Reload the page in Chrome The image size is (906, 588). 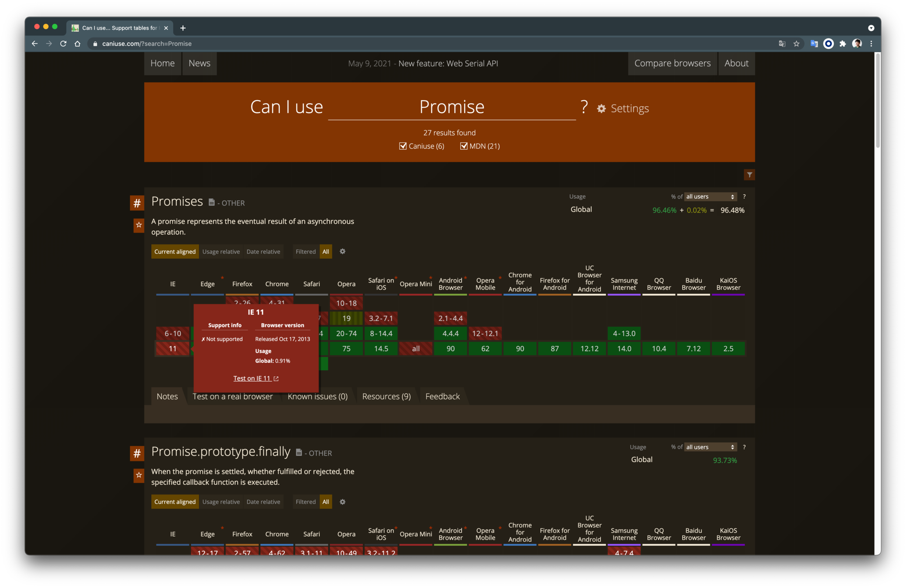pos(63,44)
